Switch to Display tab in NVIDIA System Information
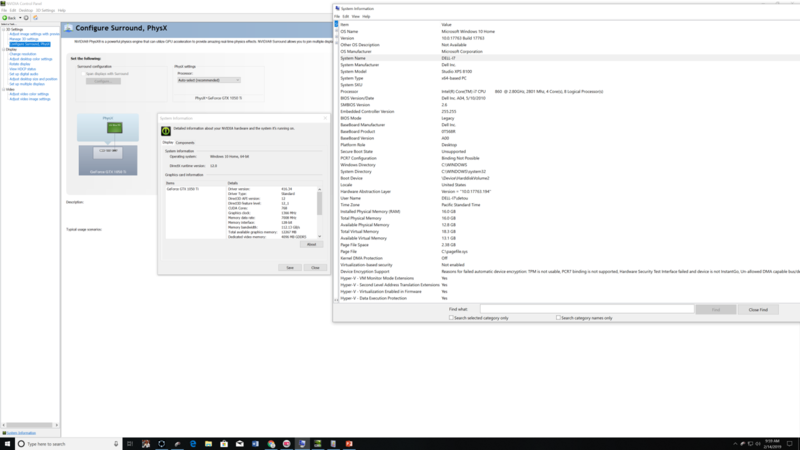 [x=168, y=142]
